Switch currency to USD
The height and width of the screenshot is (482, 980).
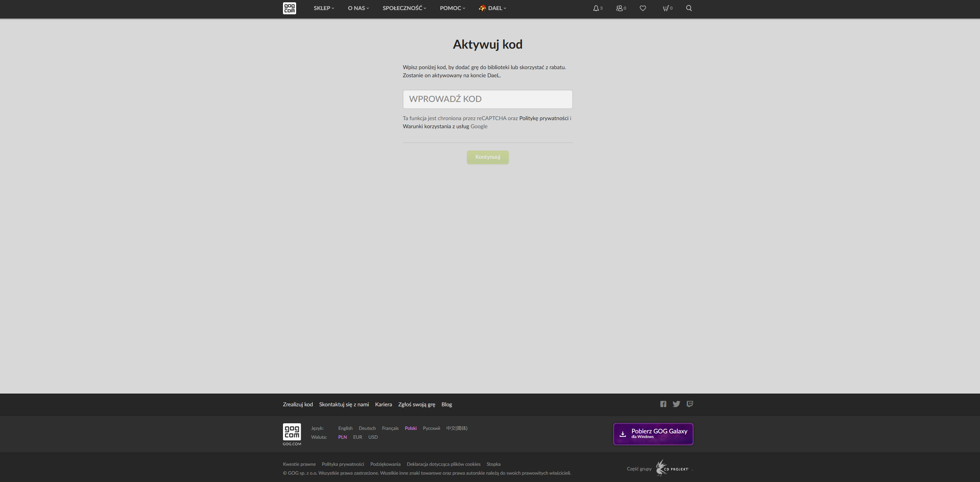click(373, 437)
